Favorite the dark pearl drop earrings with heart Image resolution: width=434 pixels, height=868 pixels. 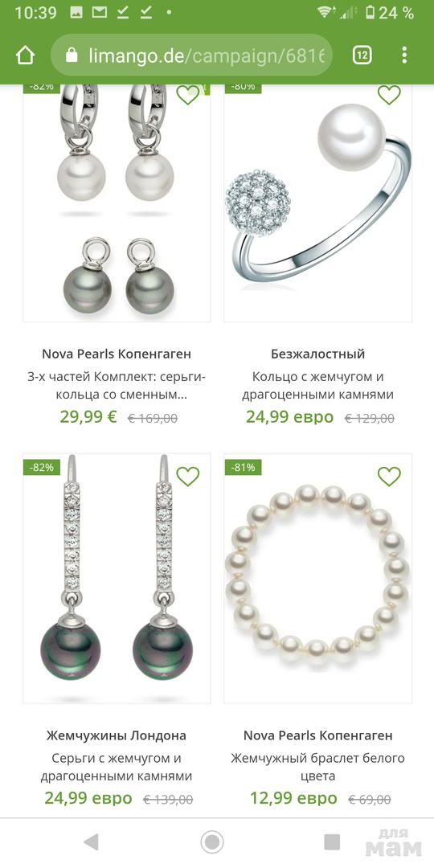187,476
